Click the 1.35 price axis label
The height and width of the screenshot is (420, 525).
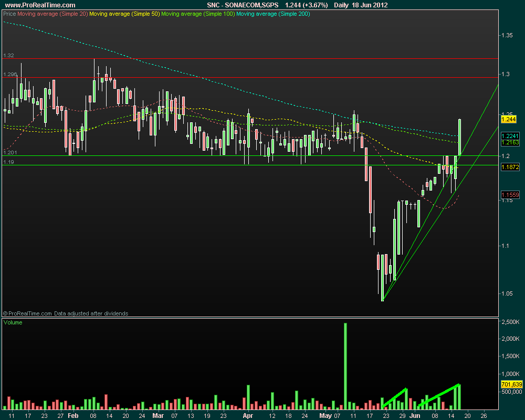click(x=507, y=35)
